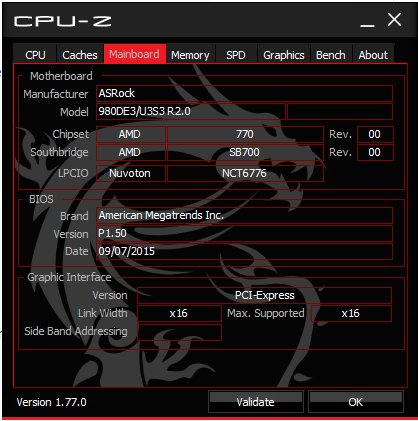The width and height of the screenshot is (418, 421).
Task: Select the Mainboard tab
Action: pyautogui.click(x=135, y=54)
